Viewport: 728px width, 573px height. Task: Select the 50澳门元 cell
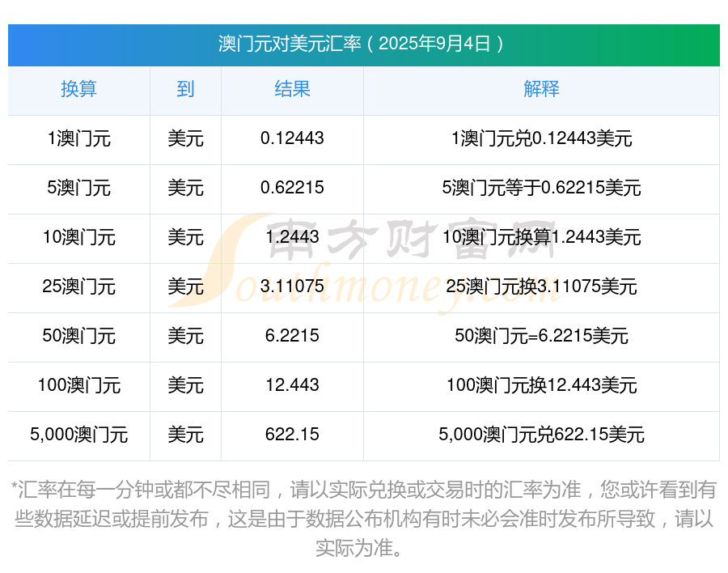pyautogui.click(x=79, y=336)
